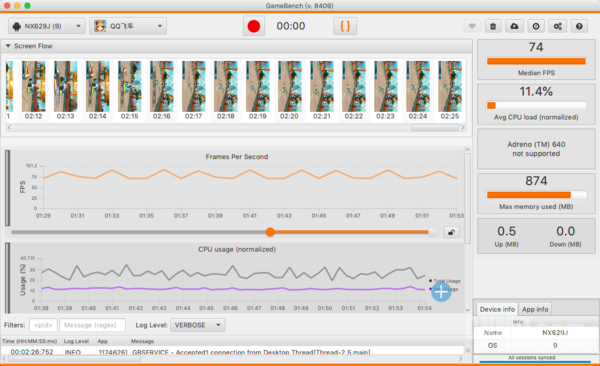Switch to the Device info tab
The image size is (600, 366).
coord(497,309)
